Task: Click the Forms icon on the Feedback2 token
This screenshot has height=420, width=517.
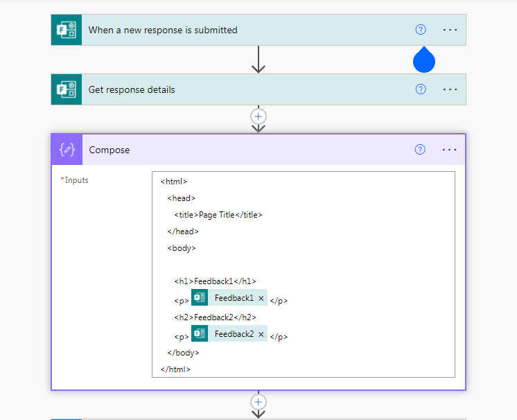Action: [200, 333]
